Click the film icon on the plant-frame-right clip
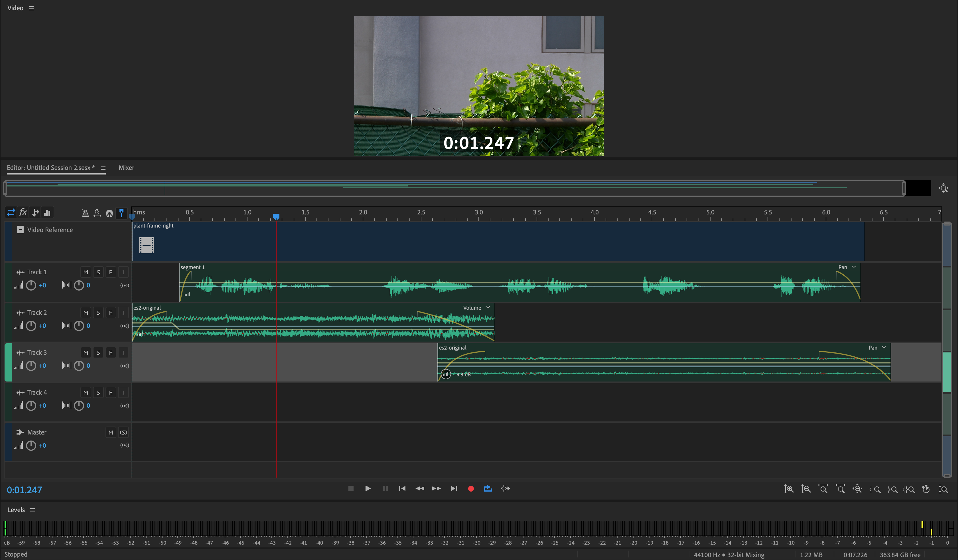 click(x=146, y=245)
